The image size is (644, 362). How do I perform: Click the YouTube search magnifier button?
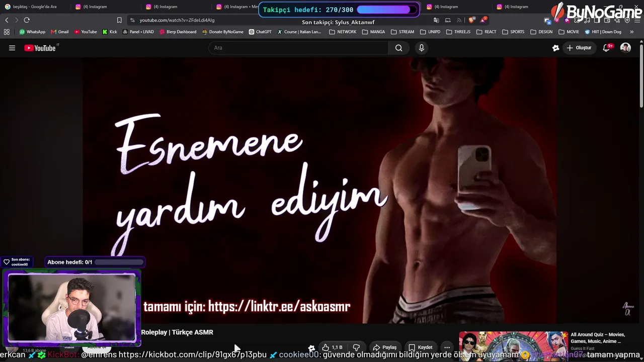click(x=398, y=48)
